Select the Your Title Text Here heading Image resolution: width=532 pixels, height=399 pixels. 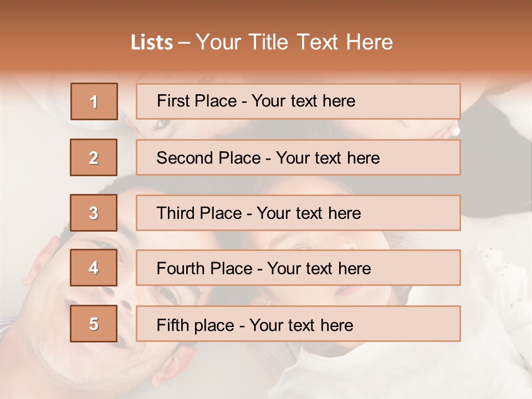point(294,42)
